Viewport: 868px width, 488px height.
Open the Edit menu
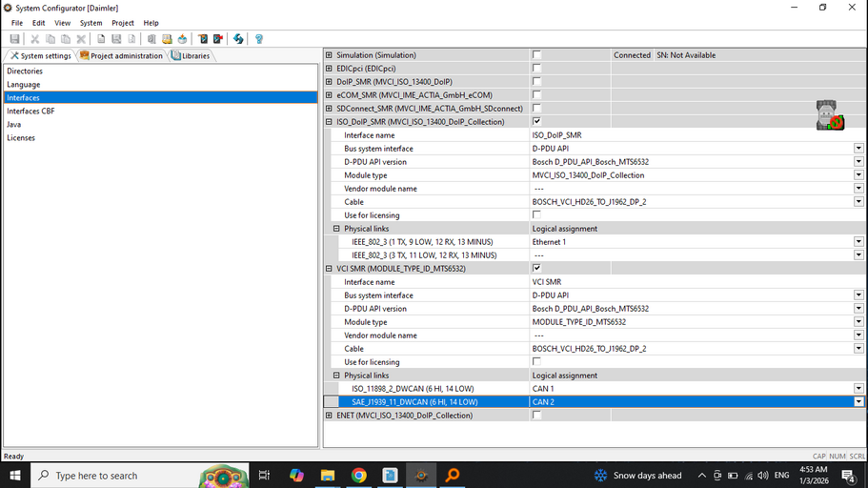tap(38, 23)
